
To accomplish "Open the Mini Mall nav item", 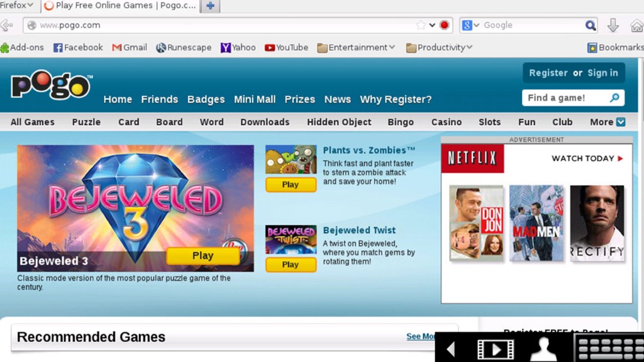I will point(255,99).
